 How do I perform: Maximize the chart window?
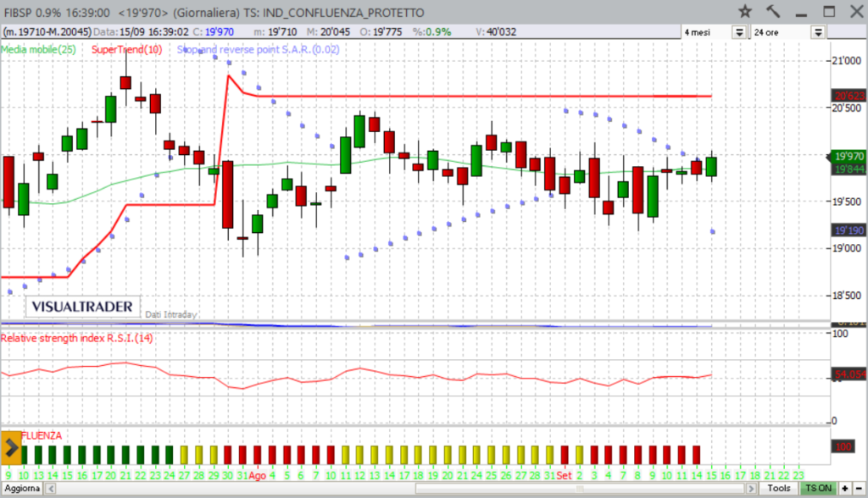[x=829, y=11]
